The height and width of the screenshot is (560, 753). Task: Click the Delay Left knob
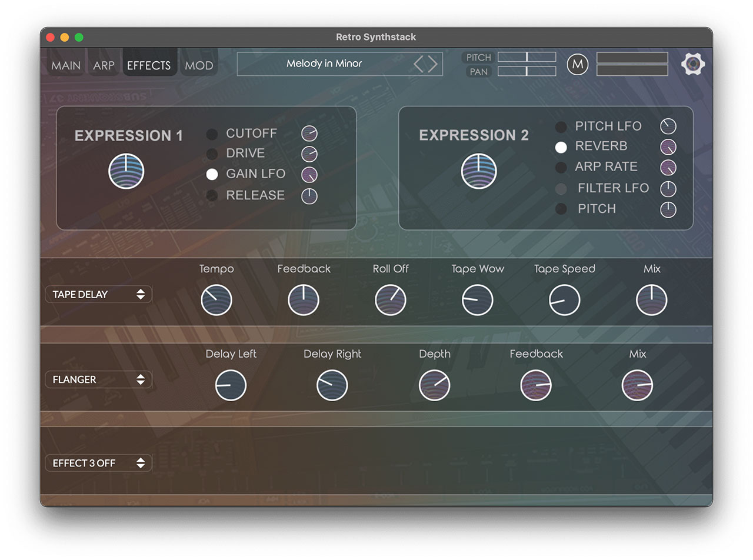click(x=231, y=385)
